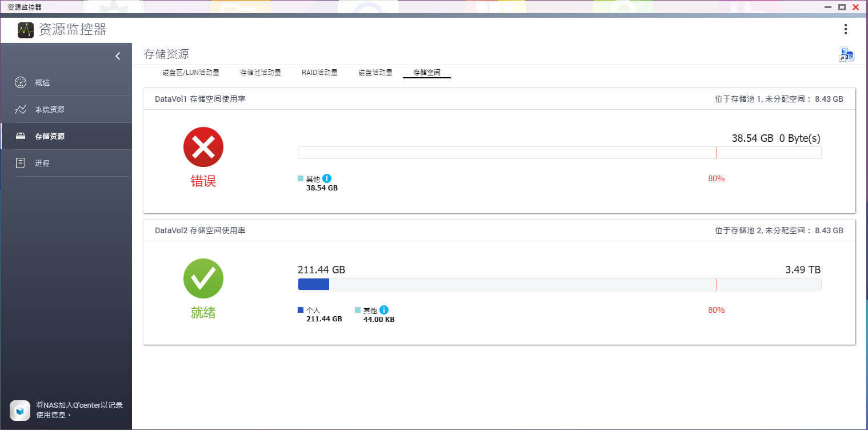Click the 44.00 KB value
The height and width of the screenshot is (430, 868).
379,319
